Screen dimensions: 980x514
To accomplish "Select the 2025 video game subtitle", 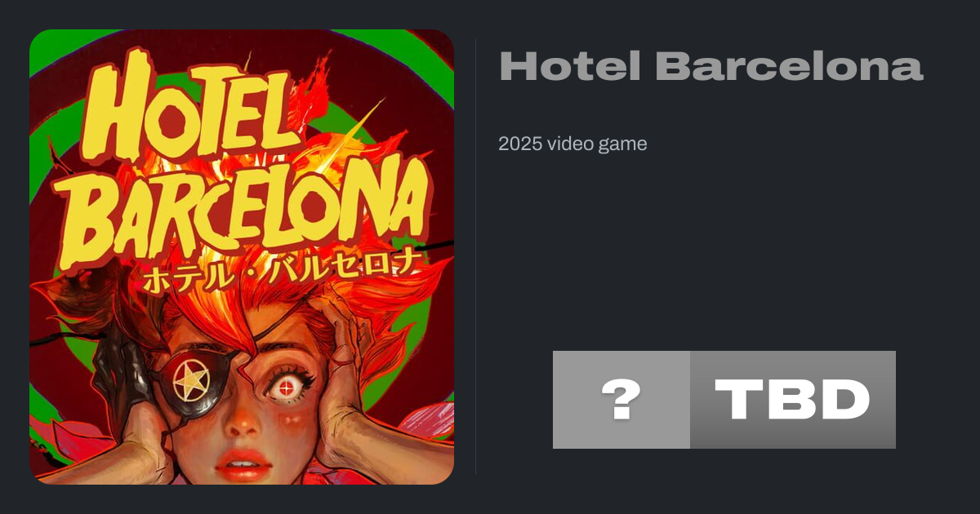I will click(x=572, y=144).
